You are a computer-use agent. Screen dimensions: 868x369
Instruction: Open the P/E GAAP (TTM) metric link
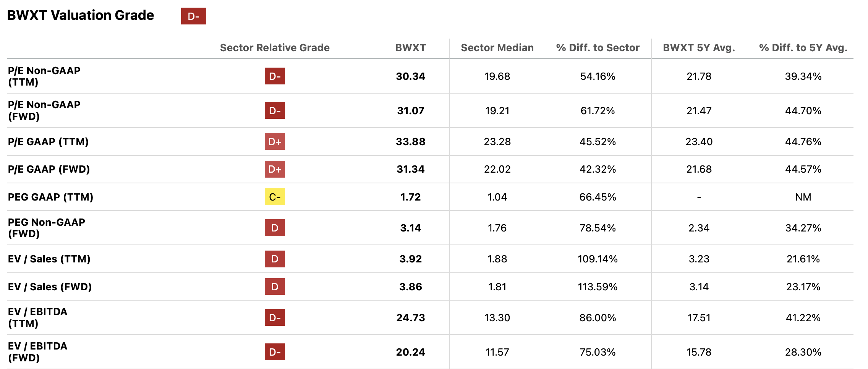pyautogui.click(x=48, y=142)
